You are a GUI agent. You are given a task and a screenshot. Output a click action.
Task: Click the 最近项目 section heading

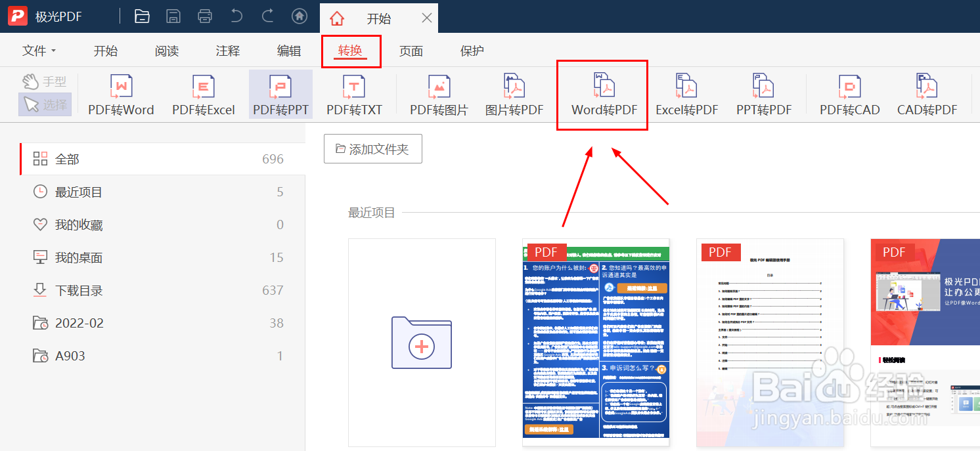372,213
